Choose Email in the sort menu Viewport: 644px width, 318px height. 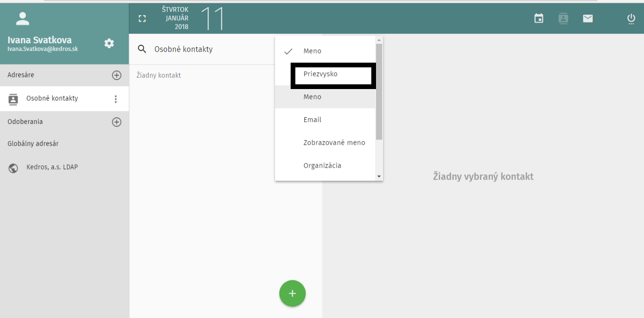tap(312, 120)
